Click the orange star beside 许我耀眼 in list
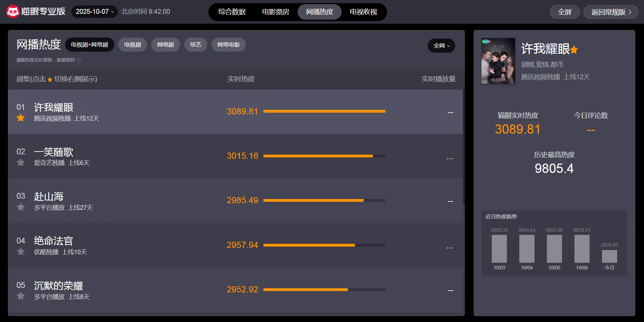The image size is (644, 322). 21,118
